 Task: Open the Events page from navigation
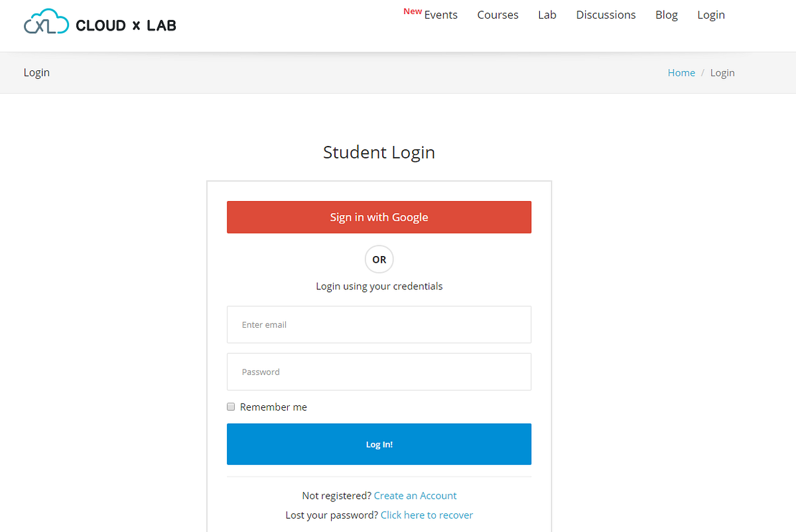pos(440,15)
